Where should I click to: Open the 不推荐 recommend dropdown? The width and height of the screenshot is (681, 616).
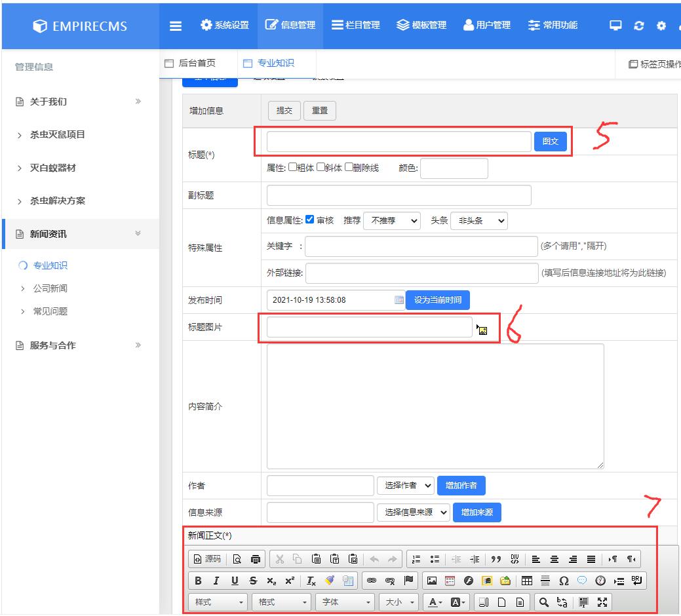click(x=391, y=221)
